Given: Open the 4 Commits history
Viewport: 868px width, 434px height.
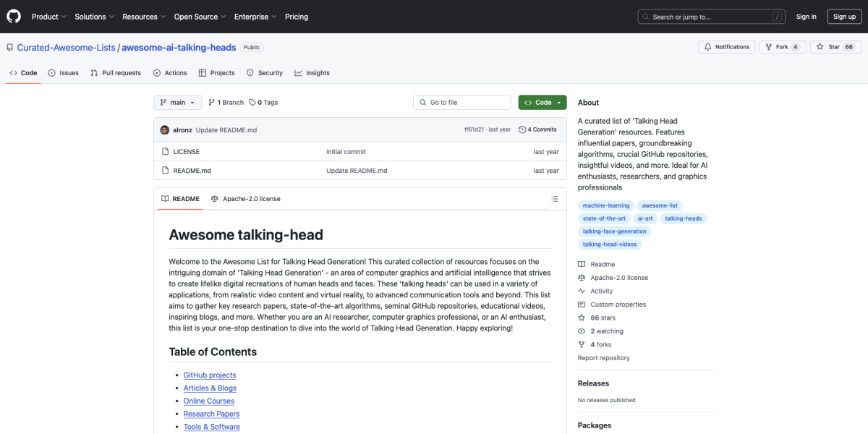Looking at the screenshot, I should coord(537,130).
